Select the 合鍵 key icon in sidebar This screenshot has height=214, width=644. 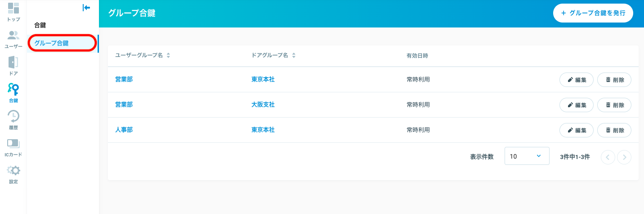point(13,93)
